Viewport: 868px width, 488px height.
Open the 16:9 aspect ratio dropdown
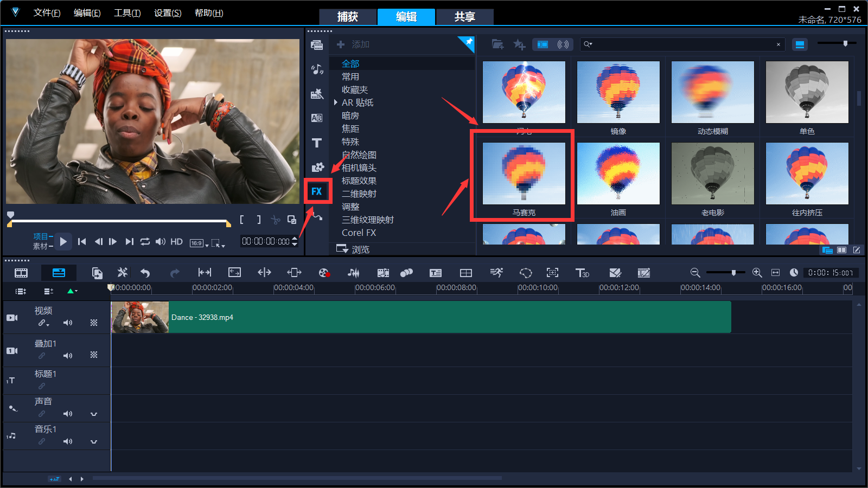[x=199, y=243]
